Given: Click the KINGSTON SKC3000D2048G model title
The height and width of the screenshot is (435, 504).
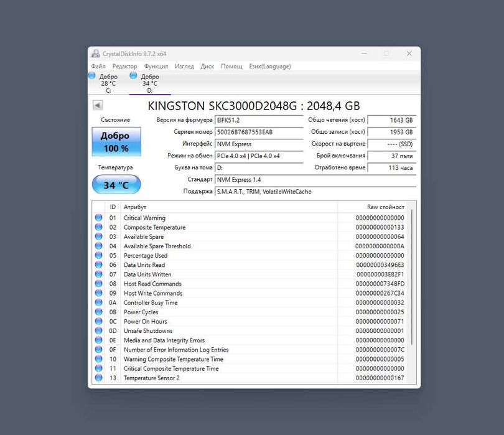Looking at the screenshot, I should click(x=254, y=106).
